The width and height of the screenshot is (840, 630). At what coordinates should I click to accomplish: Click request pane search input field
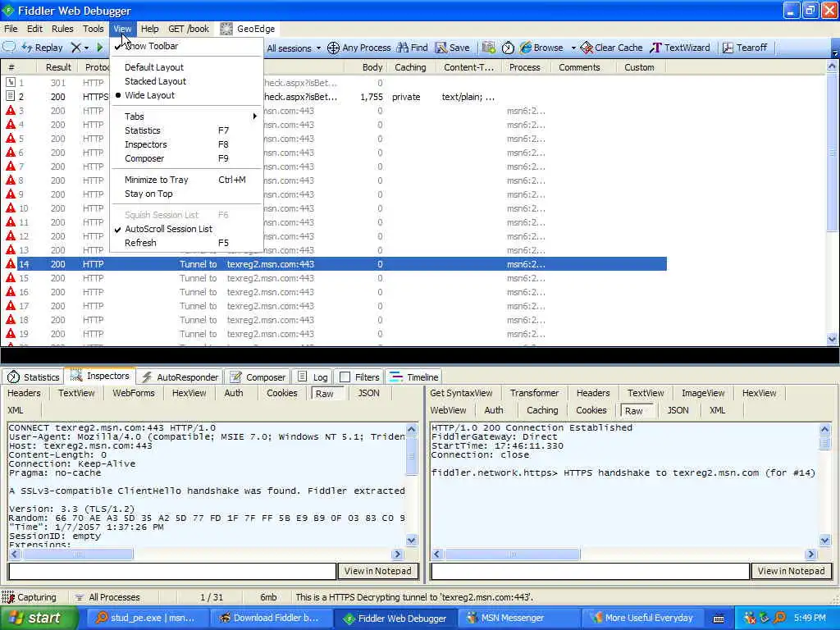[x=172, y=572]
